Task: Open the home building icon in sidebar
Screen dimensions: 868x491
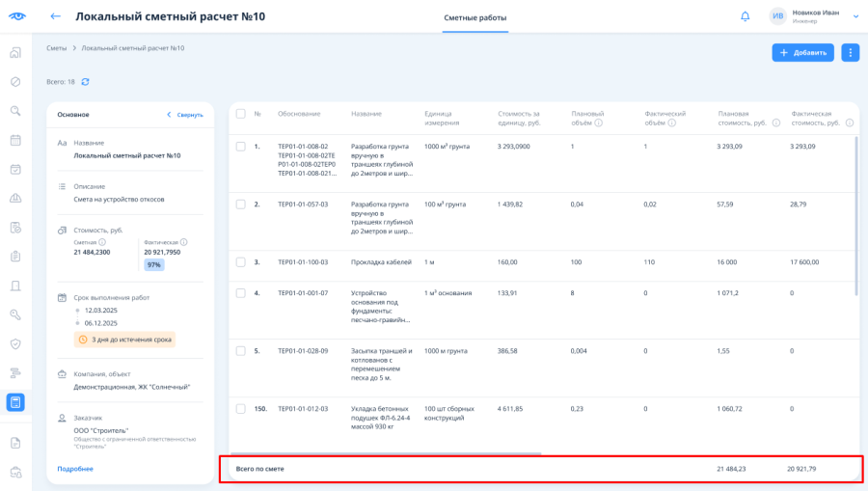Action: click(15, 53)
